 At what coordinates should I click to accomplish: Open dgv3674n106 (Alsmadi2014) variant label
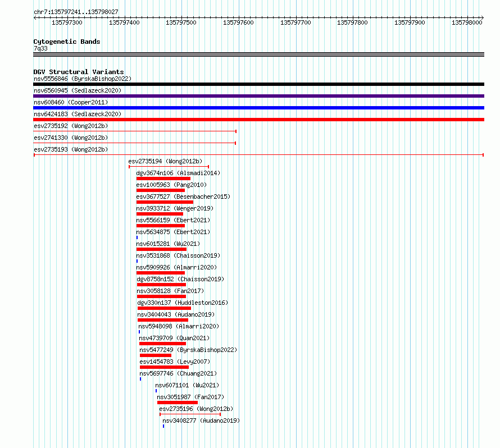[x=178, y=173]
